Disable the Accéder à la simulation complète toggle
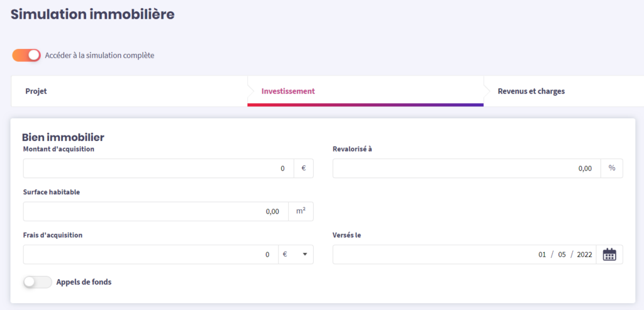644x310 pixels. coord(26,55)
